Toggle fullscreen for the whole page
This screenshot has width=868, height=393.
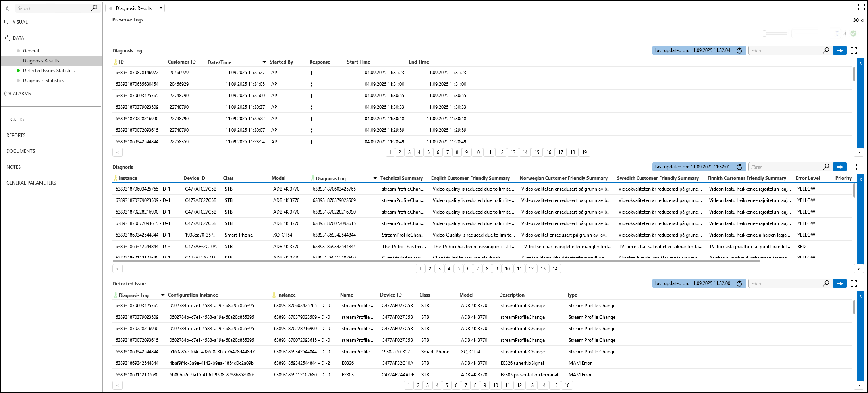(x=861, y=7)
